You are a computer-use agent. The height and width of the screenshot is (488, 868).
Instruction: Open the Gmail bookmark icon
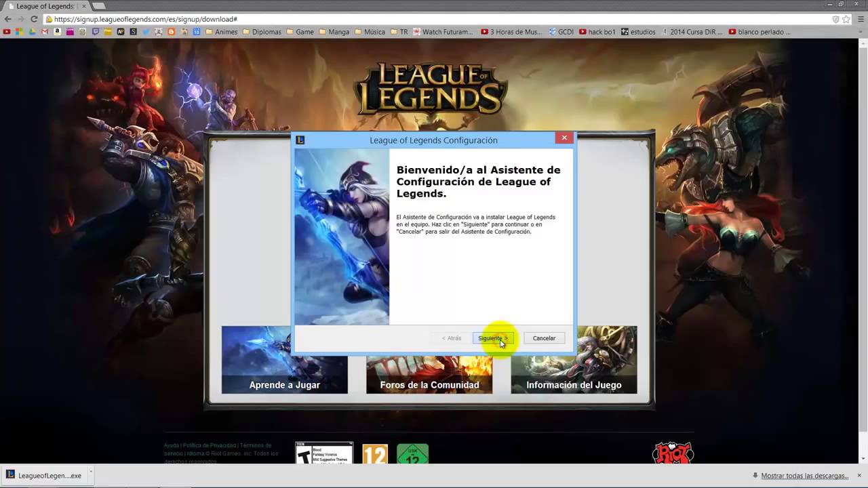(x=45, y=32)
